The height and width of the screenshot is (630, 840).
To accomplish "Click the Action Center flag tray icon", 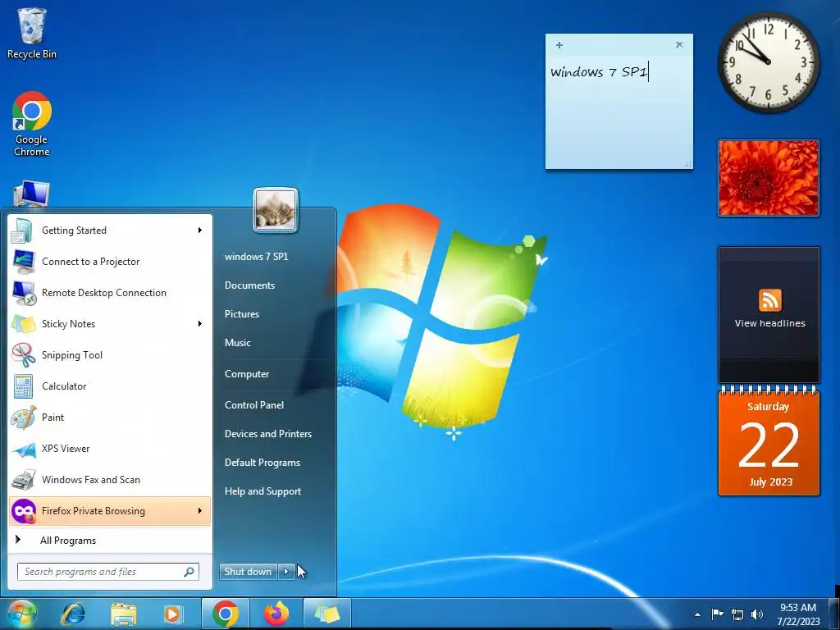I will click(717, 614).
